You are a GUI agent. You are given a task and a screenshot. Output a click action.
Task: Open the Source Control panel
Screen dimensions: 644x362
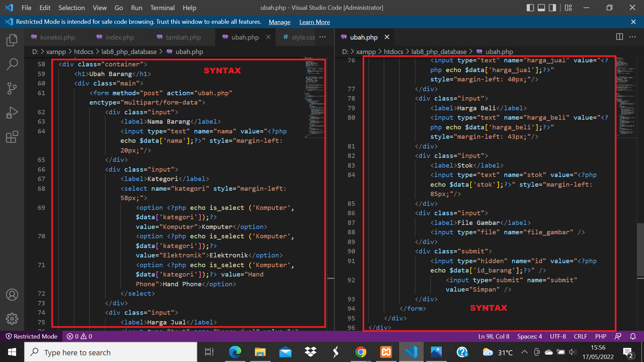pos(12,88)
